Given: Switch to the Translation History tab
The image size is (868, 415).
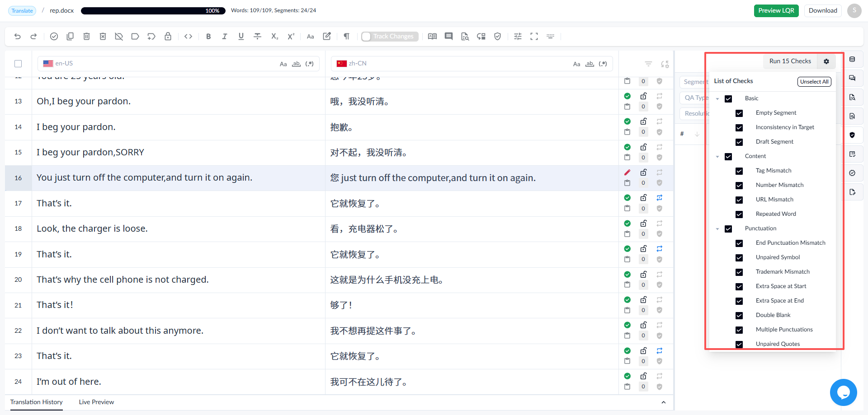Looking at the screenshot, I should (x=37, y=402).
